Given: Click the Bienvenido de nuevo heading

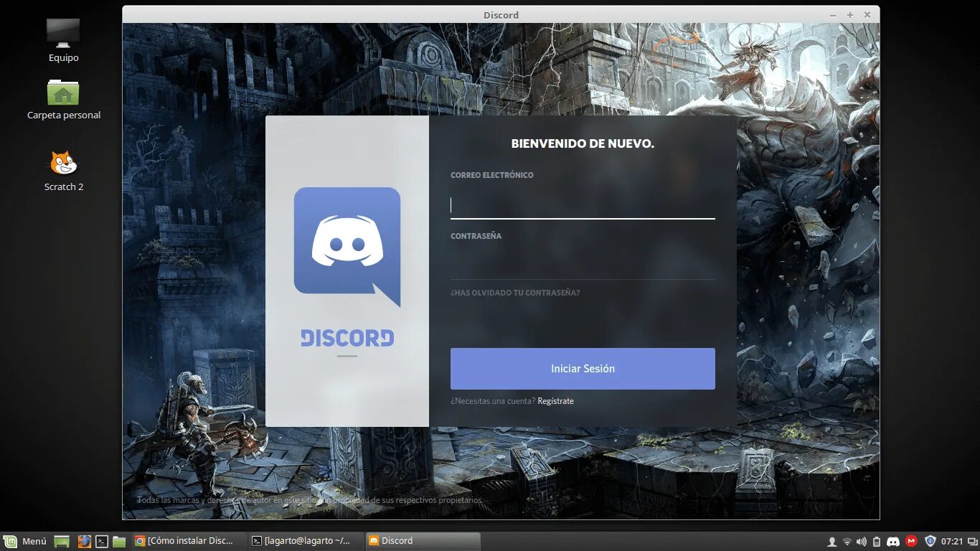Looking at the screenshot, I should [583, 143].
